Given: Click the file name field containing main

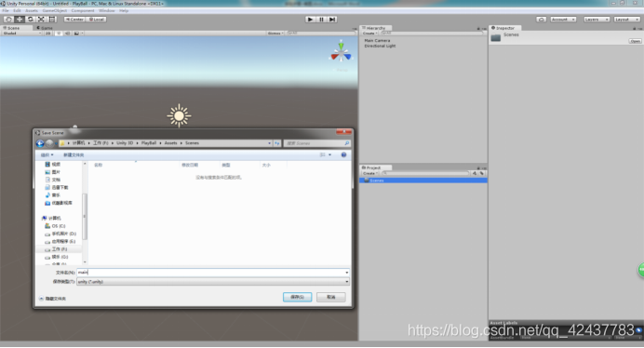Looking at the screenshot, I should (213, 272).
